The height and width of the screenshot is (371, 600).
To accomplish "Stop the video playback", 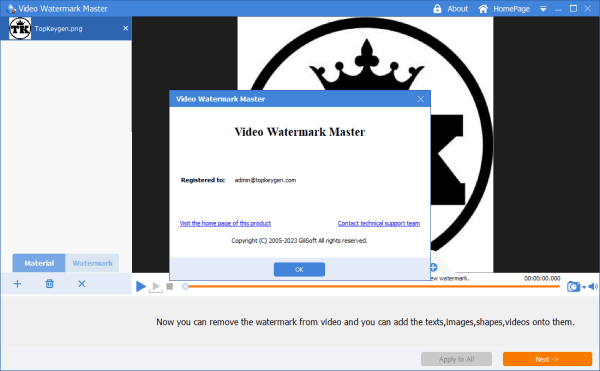I will 170,286.
